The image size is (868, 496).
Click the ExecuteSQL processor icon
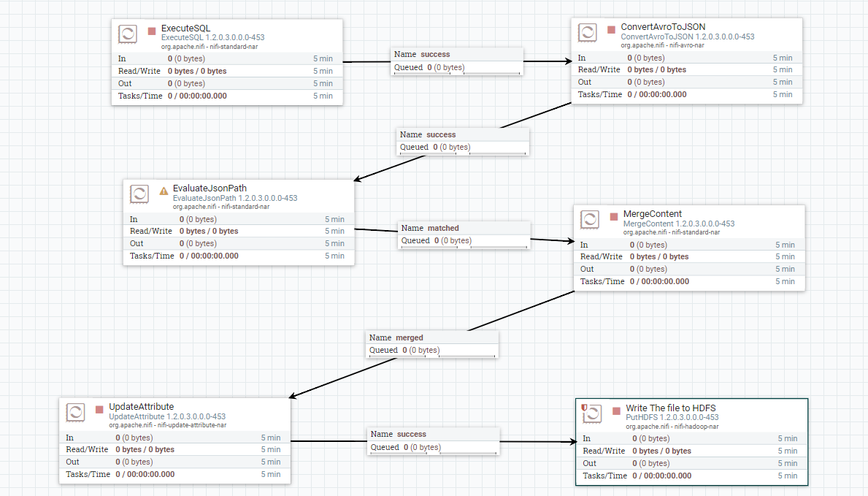(x=127, y=34)
